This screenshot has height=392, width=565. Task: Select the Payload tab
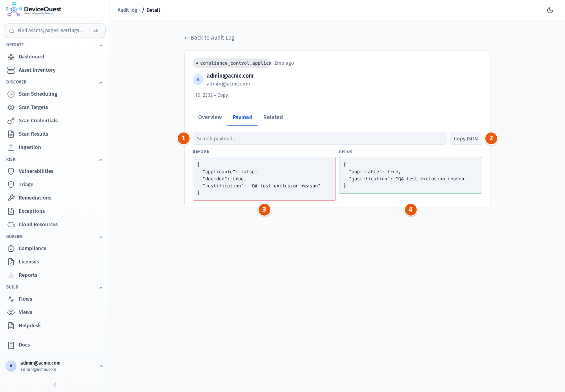[x=242, y=118]
